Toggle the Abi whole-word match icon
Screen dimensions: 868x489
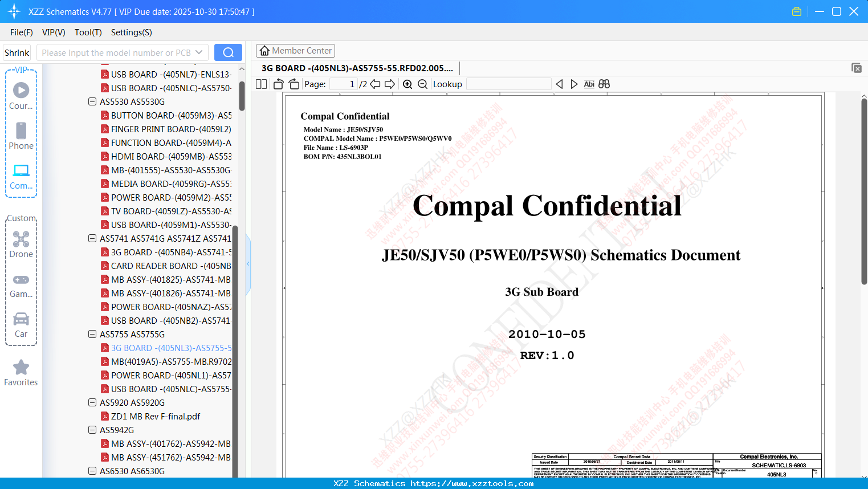click(x=589, y=84)
